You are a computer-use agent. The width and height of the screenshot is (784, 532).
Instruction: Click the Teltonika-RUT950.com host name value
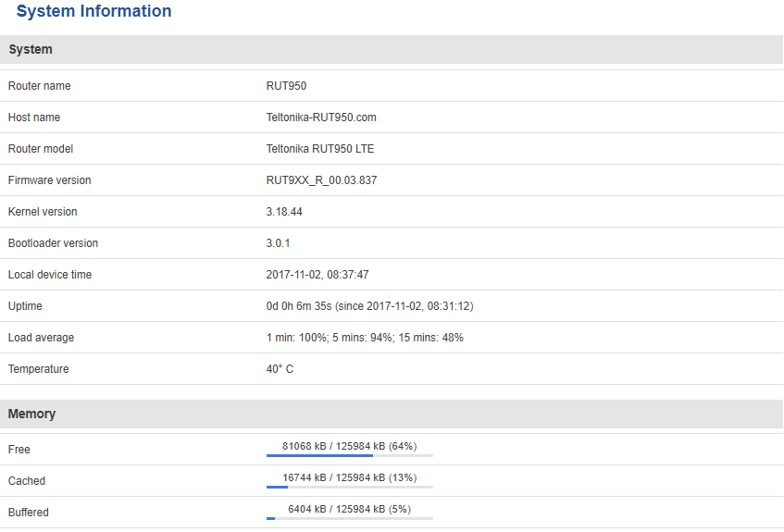point(321,118)
